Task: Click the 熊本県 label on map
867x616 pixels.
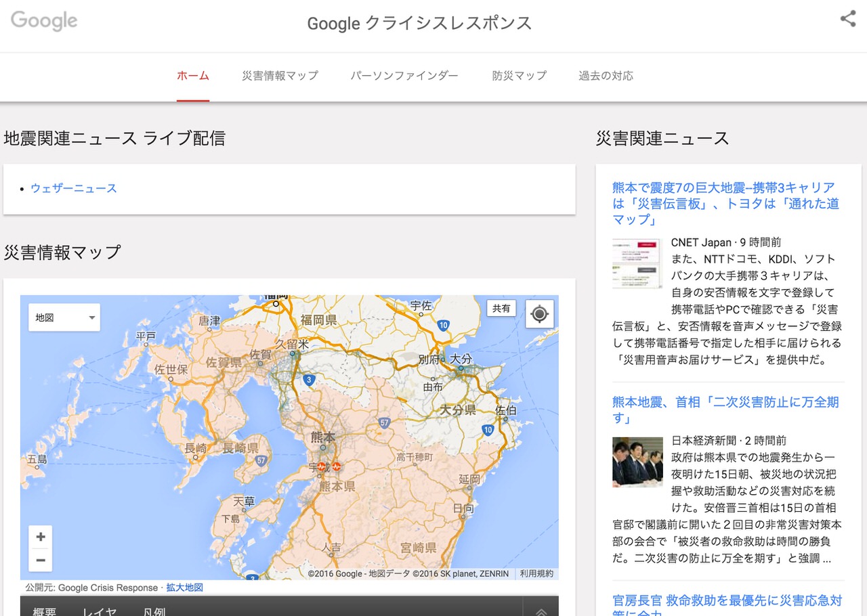Action: pos(337,486)
